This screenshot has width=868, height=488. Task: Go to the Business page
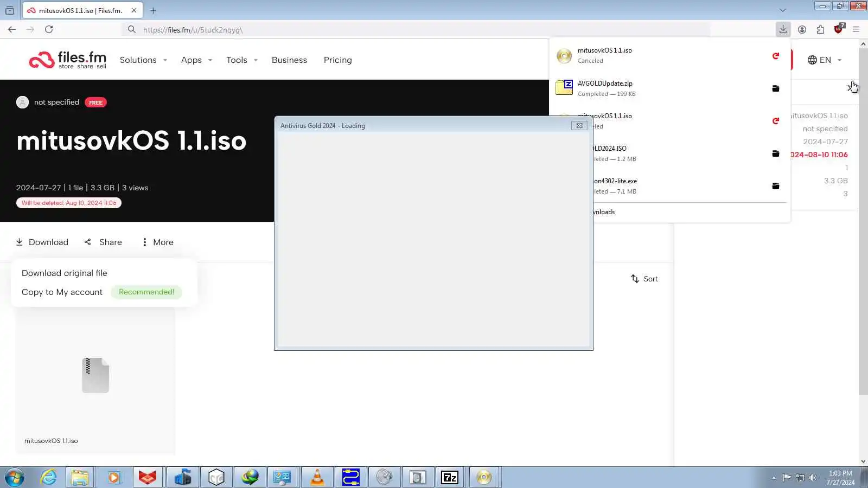(289, 60)
